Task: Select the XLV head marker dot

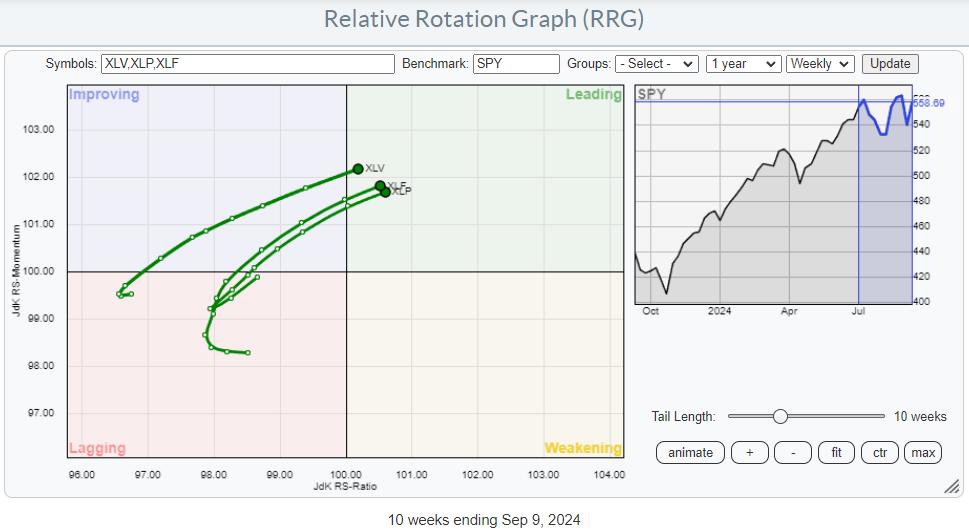Action: (358, 169)
